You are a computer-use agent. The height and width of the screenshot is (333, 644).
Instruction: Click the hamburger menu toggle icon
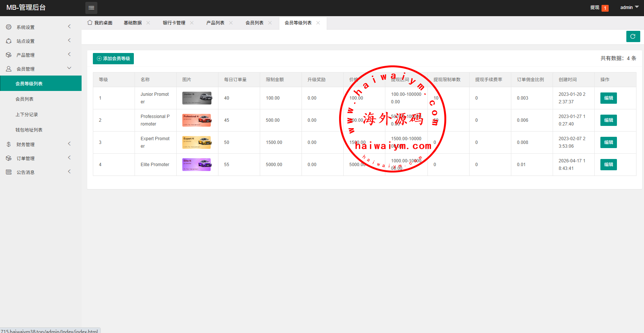(91, 8)
